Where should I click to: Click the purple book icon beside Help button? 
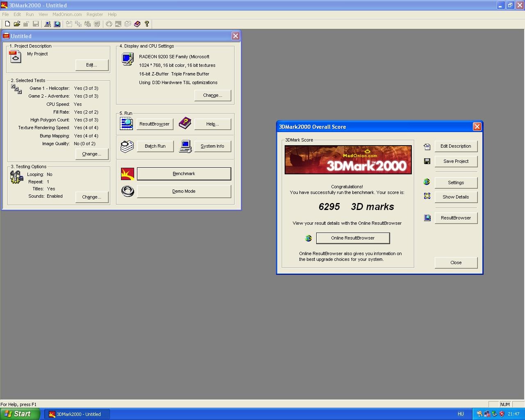185,122
